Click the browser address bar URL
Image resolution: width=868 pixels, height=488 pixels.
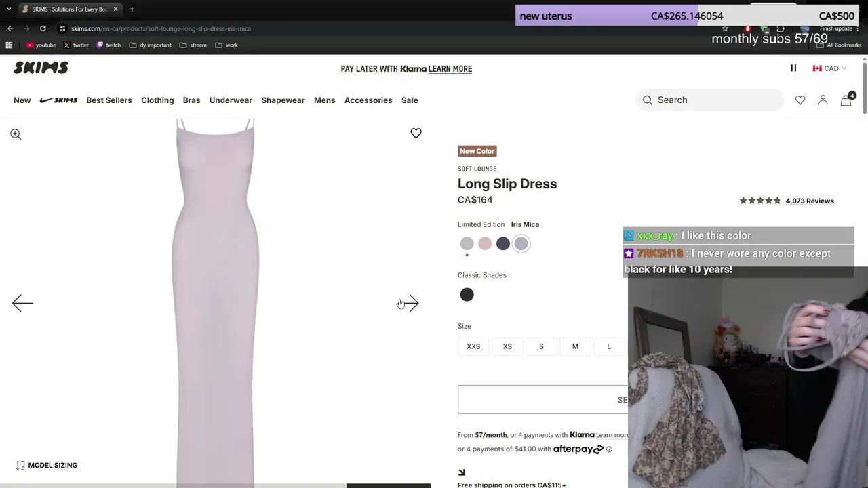(161, 28)
